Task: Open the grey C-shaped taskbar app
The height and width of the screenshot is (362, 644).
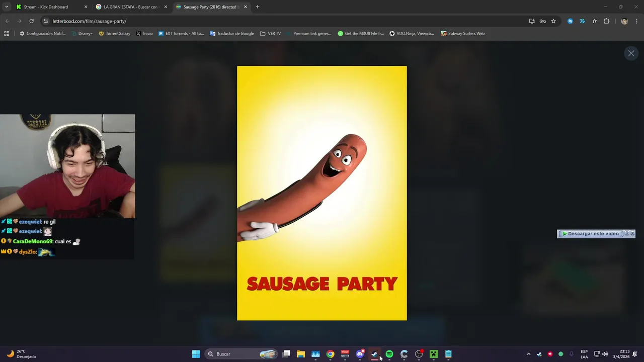Action: (404, 354)
